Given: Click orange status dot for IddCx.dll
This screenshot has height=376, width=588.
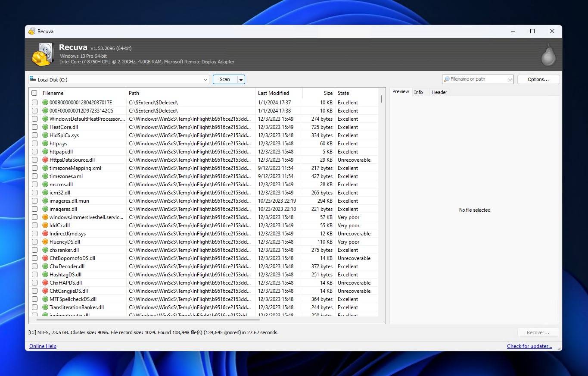Looking at the screenshot, I should coord(45,226).
